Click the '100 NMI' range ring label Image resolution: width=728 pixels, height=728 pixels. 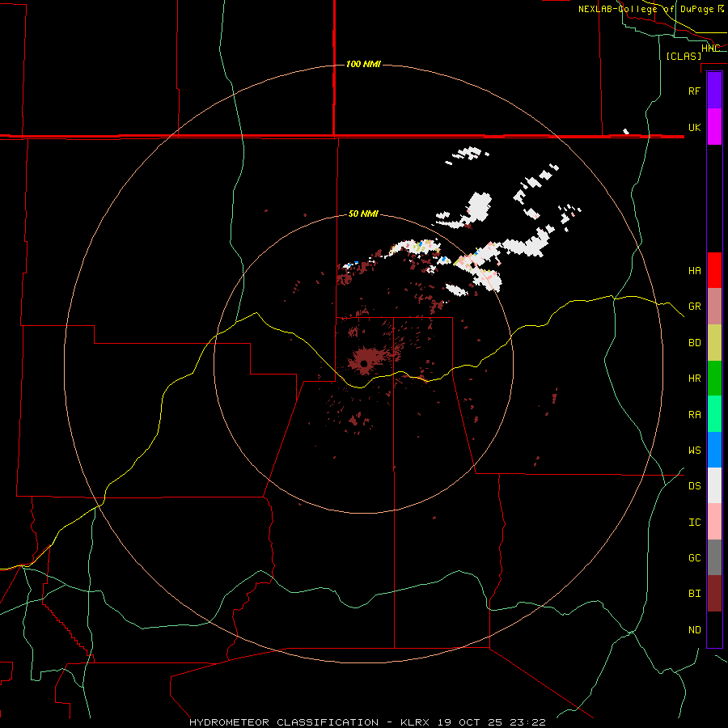pyautogui.click(x=363, y=64)
